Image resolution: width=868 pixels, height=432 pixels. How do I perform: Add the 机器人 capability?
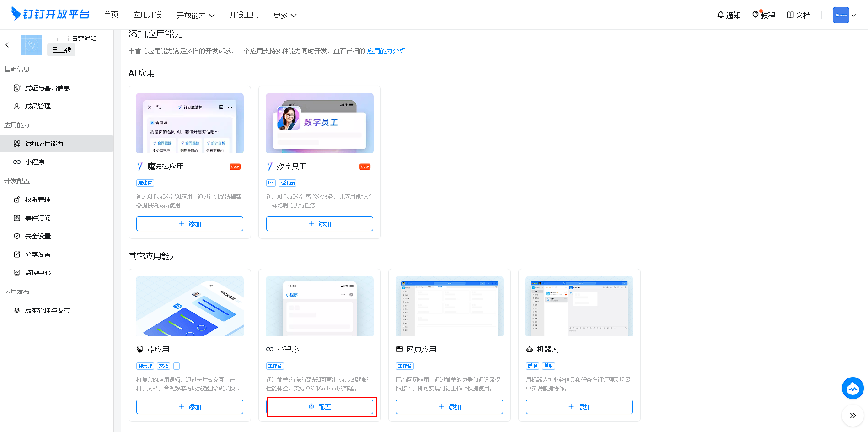(579, 407)
